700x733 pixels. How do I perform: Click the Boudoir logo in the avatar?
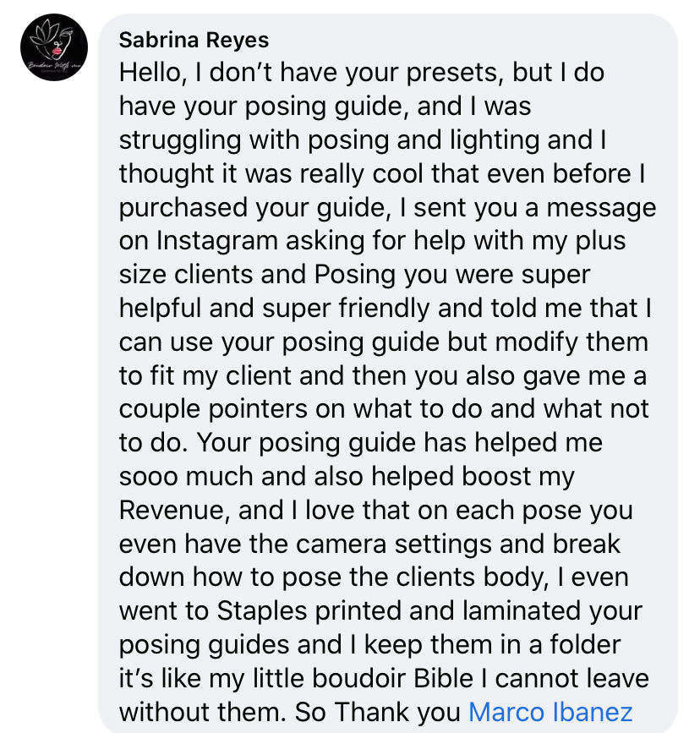(54, 44)
